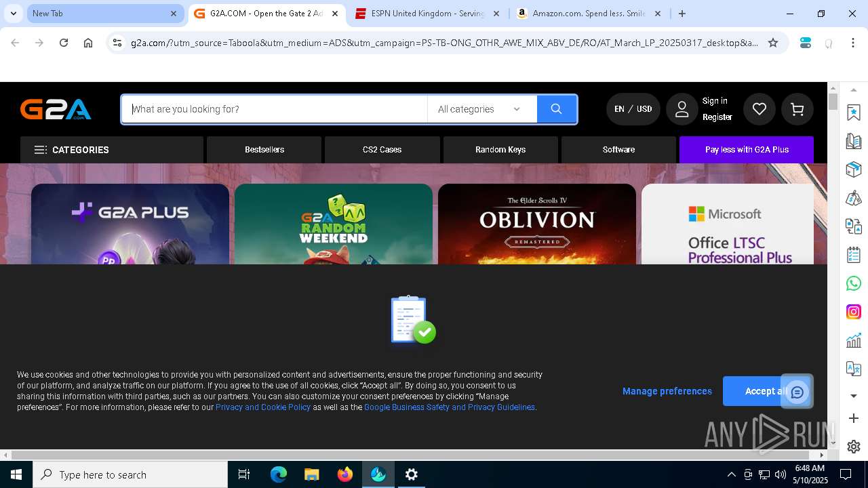Open the chat bubble widget
Viewport: 868px width, 488px height.
pos(797,392)
